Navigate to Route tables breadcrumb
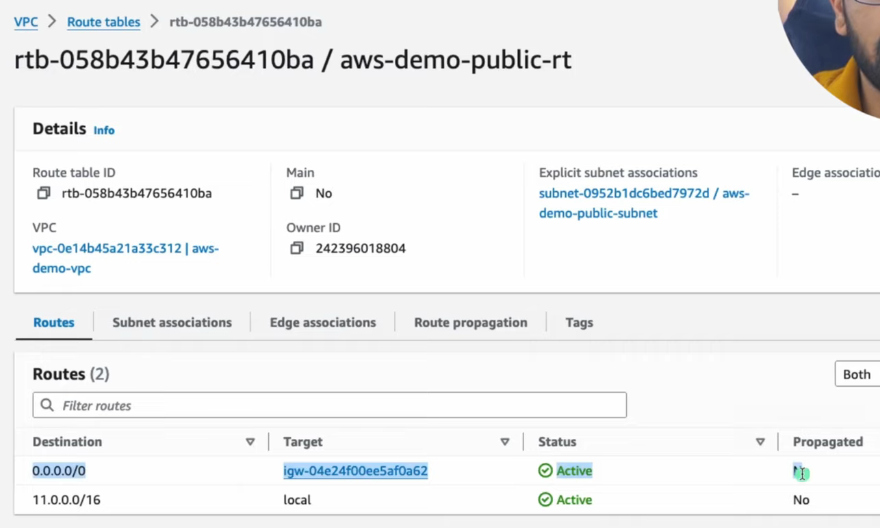 (x=104, y=22)
